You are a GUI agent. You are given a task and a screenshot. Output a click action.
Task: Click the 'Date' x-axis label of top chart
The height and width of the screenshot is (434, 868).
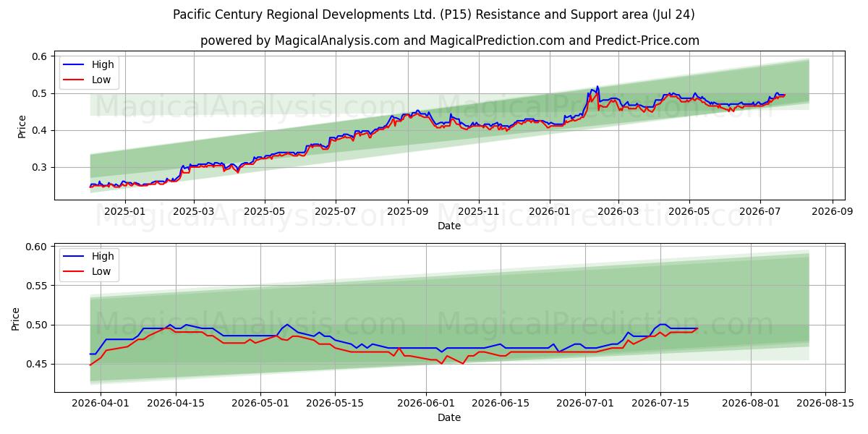click(x=449, y=226)
